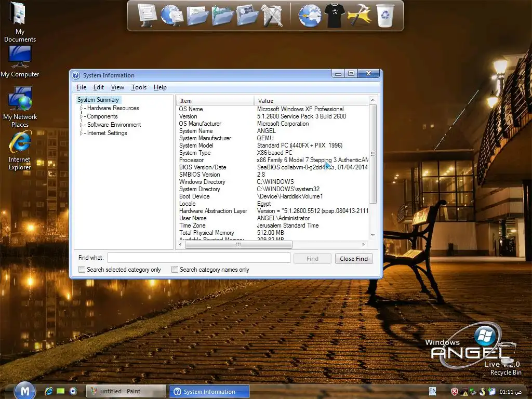Open the wrench and hammer tools dock icon
532x399 pixels.
pyautogui.click(x=272, y=16)
